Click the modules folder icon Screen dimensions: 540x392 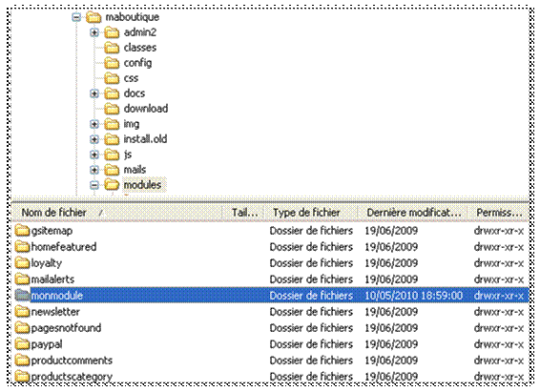click(x=112, y=185)
